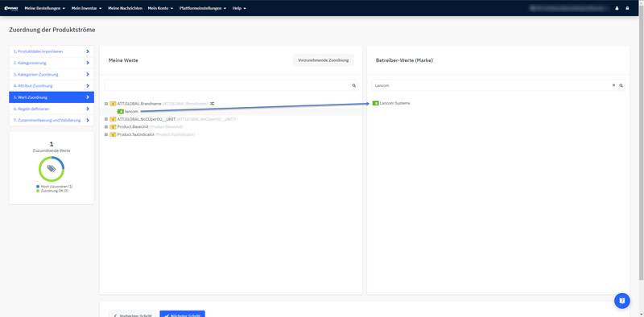Select step 5 Wert Zuordnung

coord(52,97)
